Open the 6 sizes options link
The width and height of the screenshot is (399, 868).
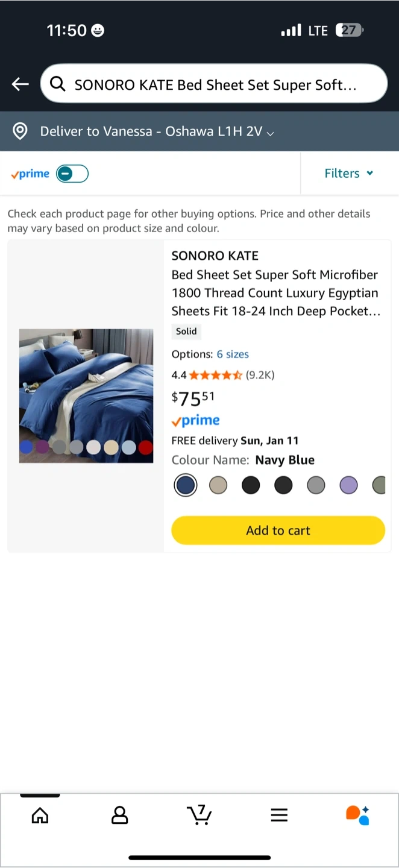pos(233,354)
